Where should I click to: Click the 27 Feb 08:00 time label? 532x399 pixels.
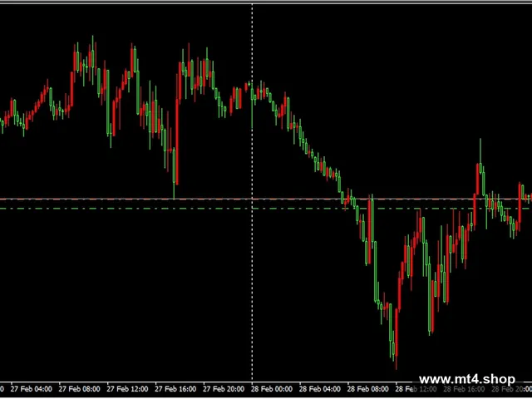(80, 389)
